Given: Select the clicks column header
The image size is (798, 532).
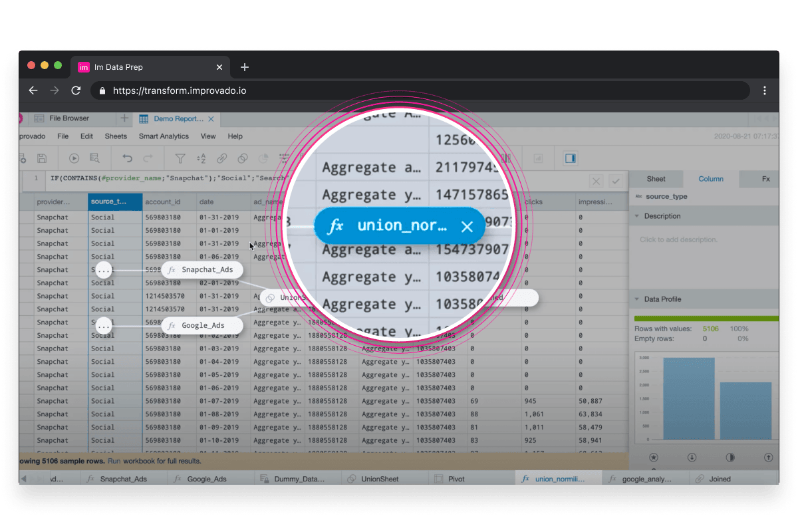Looking at the screenshot, I should pos(549,201).
